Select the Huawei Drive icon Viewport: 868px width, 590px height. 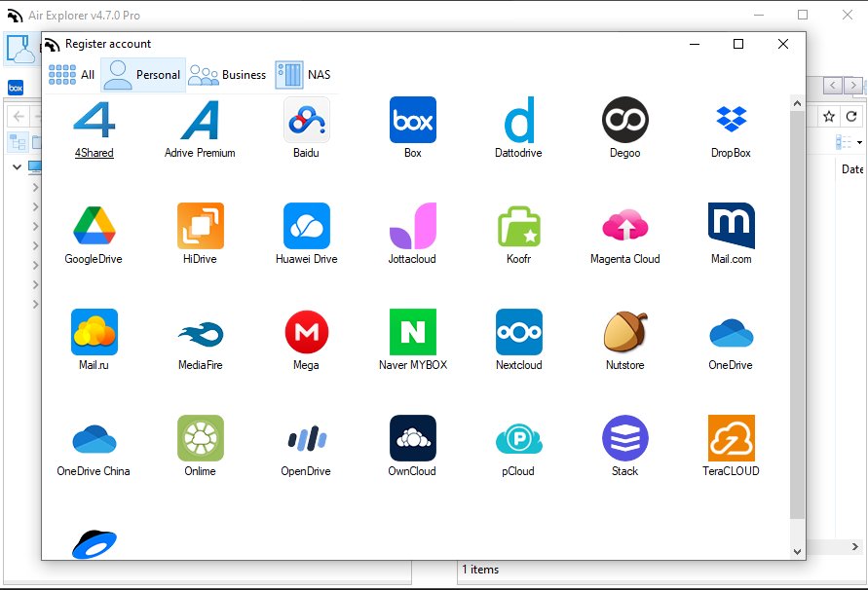[307, 226]
